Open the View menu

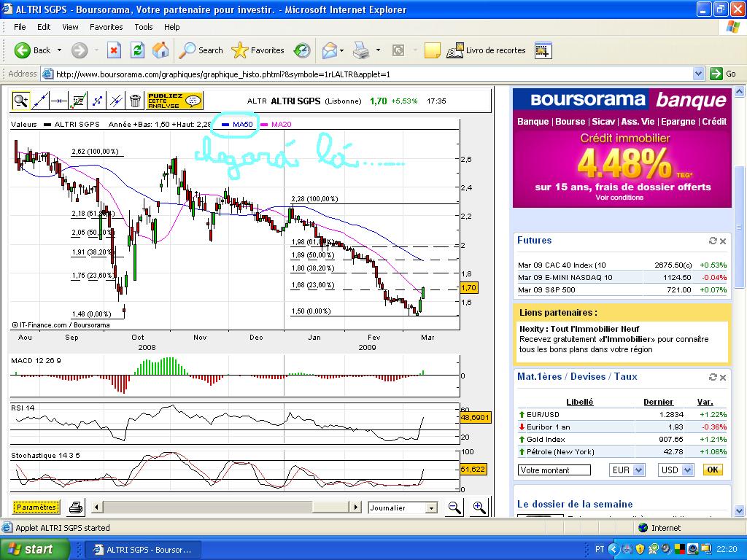[x=70, y=27]
